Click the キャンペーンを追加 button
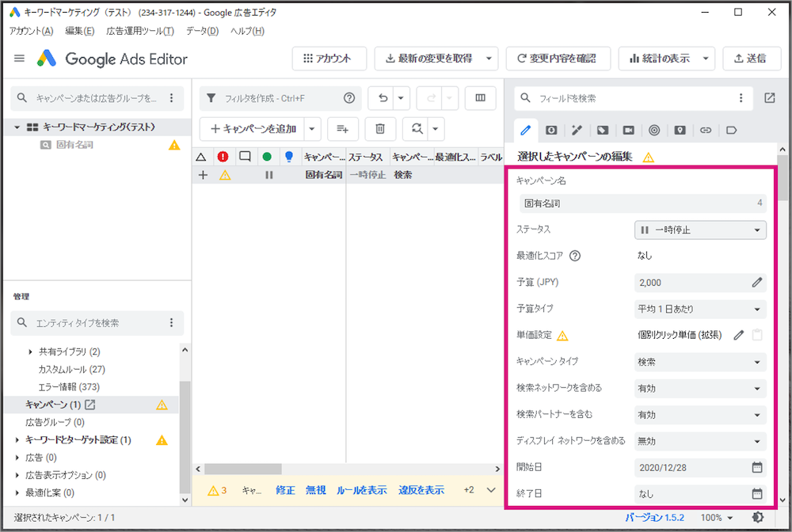 click(253, 129)
